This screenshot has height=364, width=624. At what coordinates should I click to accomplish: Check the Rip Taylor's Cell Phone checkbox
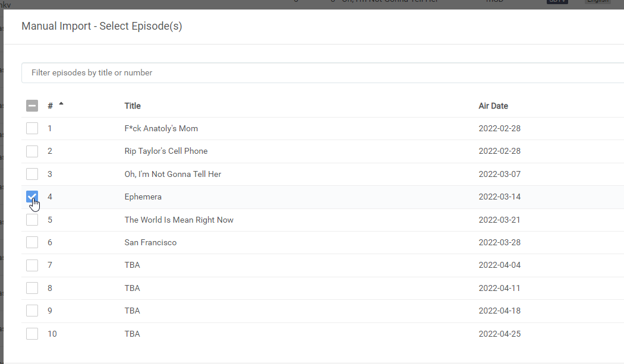[x=32, y=151]
